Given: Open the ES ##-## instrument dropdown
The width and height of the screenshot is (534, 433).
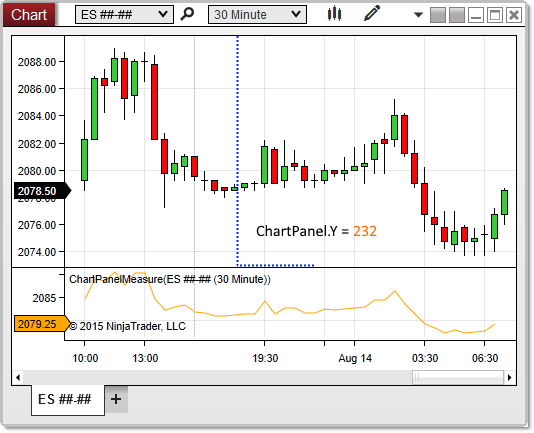Looking at the screenshot, I should 124,15.
